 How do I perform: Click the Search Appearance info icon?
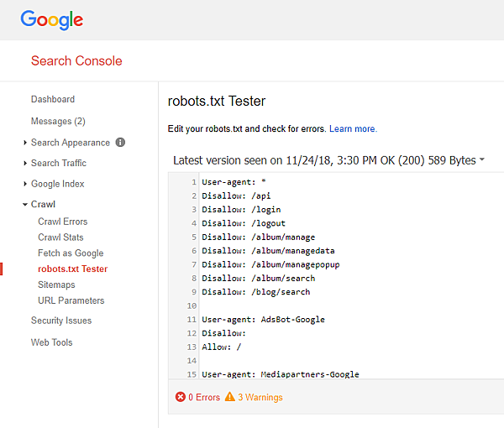(120, 143)
